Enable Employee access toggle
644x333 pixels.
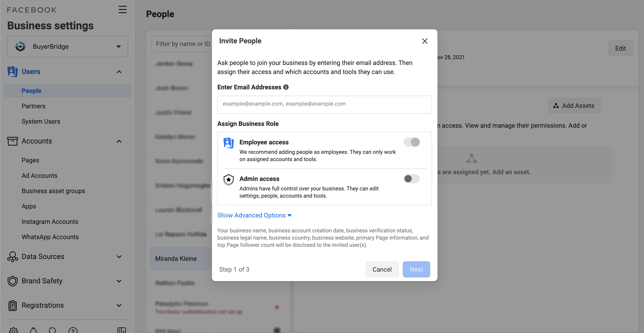(412, 142)
